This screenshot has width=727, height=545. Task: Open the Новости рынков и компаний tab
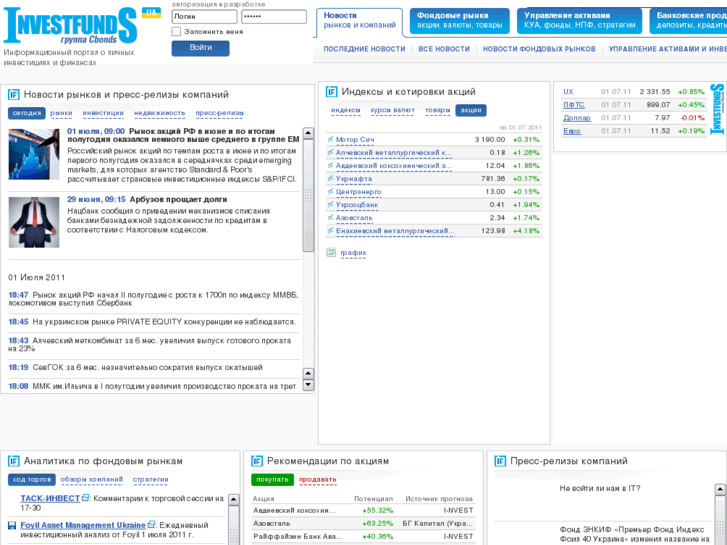coord(359,20)
